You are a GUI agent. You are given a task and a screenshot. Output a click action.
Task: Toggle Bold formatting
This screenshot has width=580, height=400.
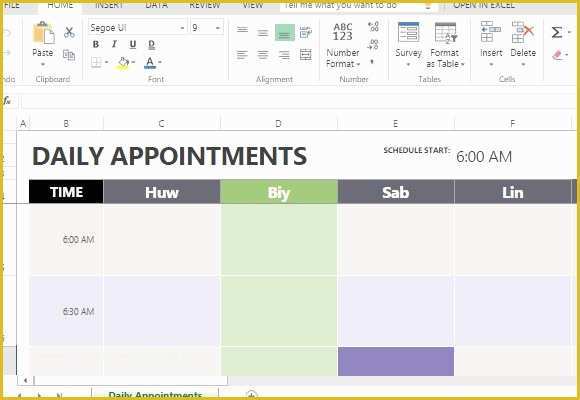click(x=96, y=44)
